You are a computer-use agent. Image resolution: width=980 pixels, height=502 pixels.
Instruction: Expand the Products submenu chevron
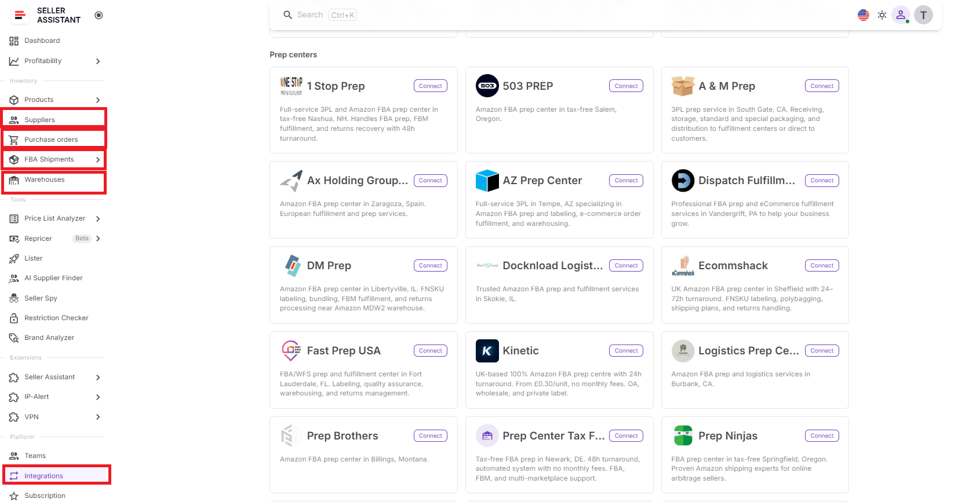pos(98,100)
